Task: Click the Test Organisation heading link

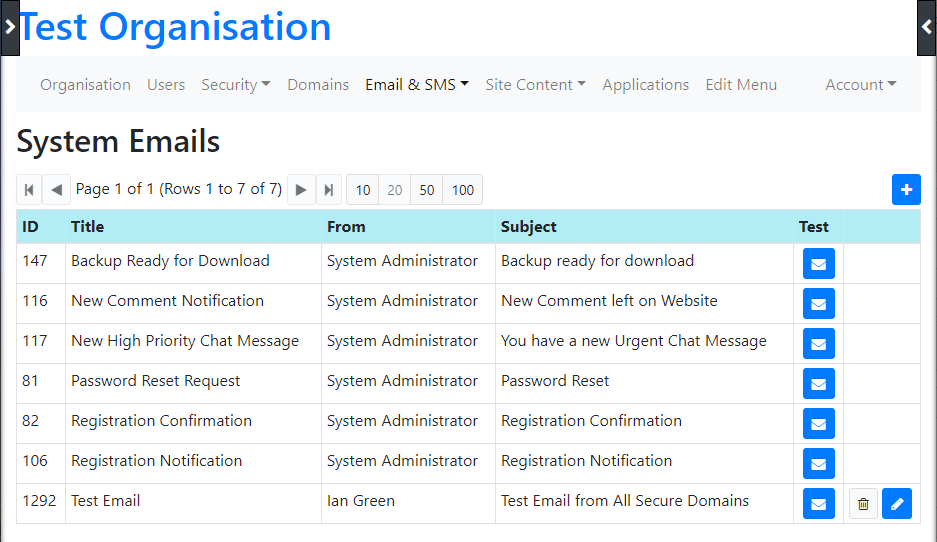Action: pos(175,27)
